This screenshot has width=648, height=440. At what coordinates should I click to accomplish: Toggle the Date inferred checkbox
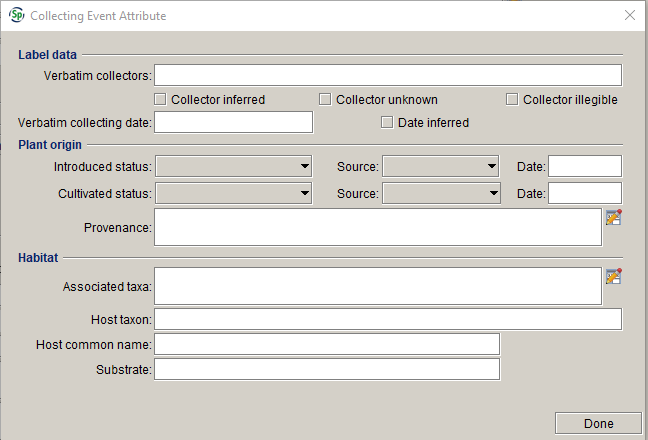pyautogui.click(x=387, y=123)
